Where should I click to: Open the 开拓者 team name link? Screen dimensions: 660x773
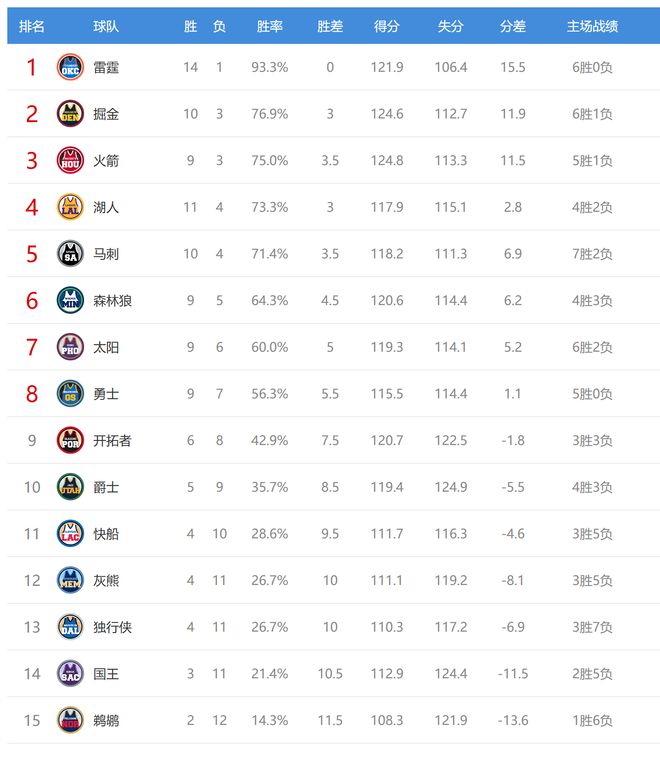pyautogui.click(x=112, y=440)
